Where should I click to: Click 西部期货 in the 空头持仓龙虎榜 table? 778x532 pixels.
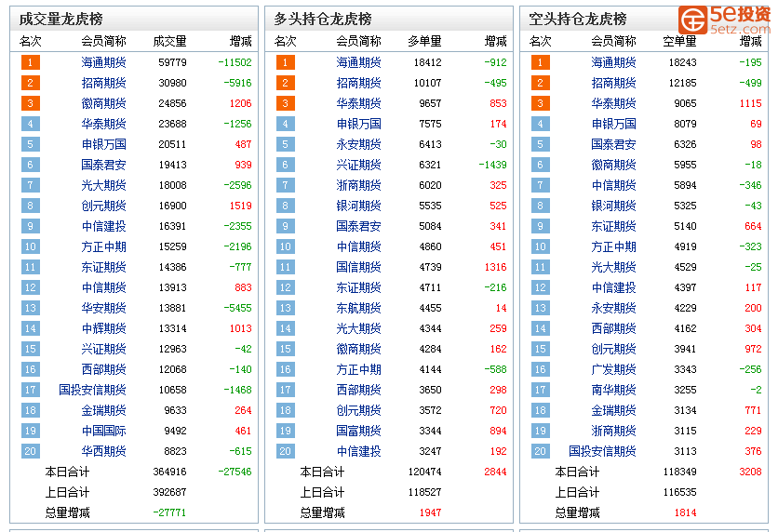(614, 328)
